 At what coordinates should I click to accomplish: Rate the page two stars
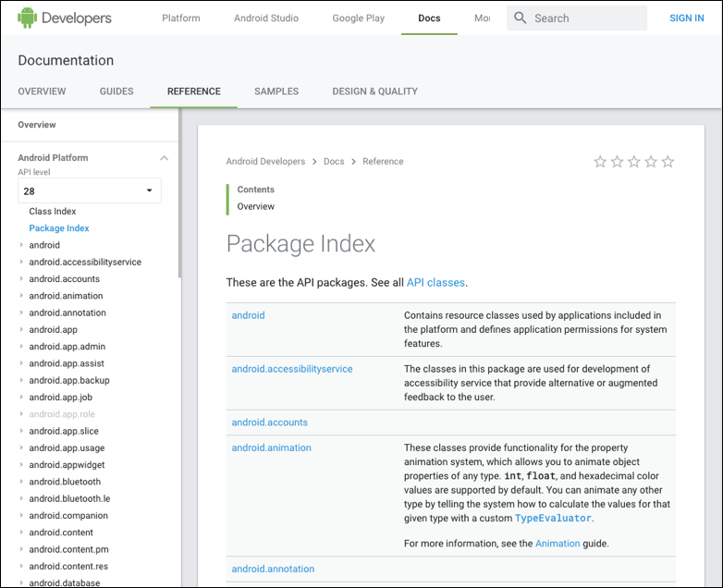click(617, 162)
